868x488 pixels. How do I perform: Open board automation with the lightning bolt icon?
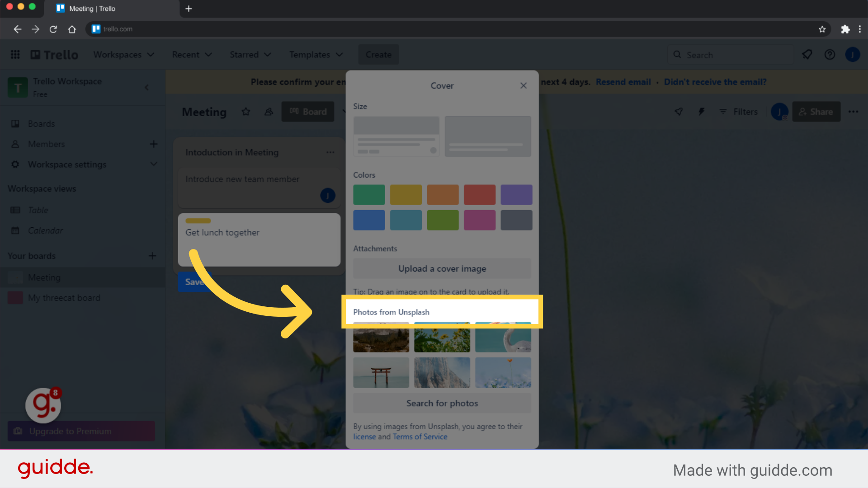(701, 112)
